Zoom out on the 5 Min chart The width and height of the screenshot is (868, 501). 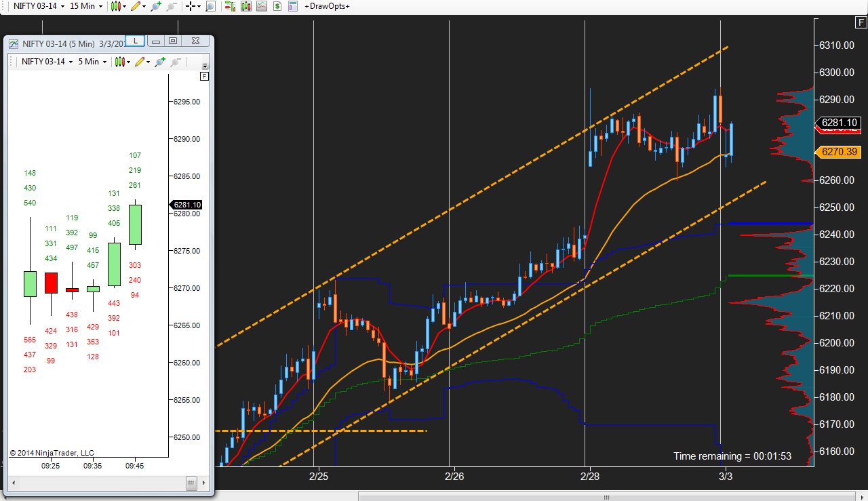(x=175, y=62)
